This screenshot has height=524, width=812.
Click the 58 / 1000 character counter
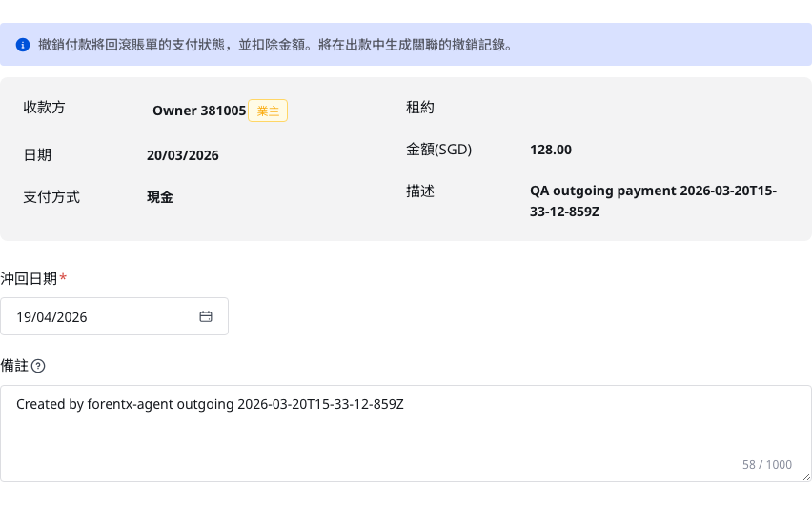click(767, 465)
